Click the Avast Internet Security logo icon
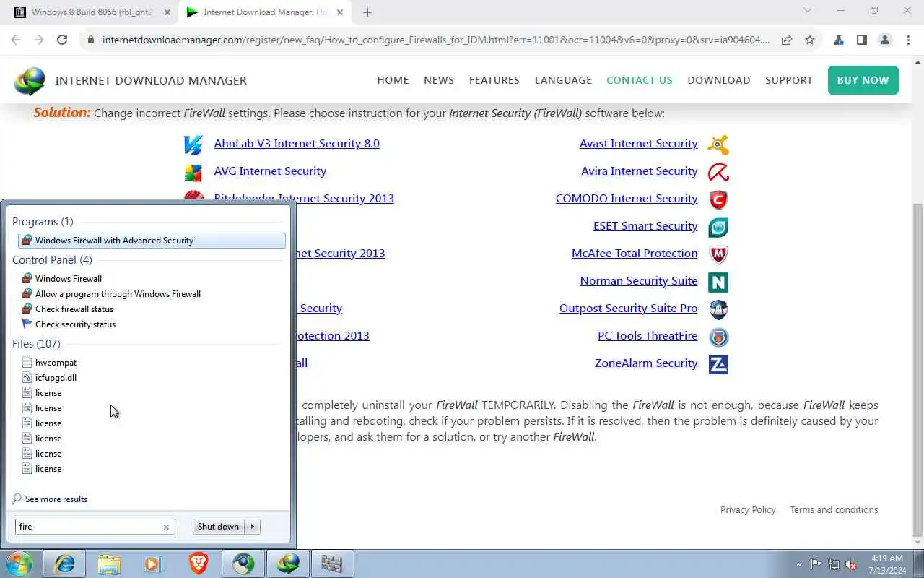The image size is (924, 578). [718, 144]
